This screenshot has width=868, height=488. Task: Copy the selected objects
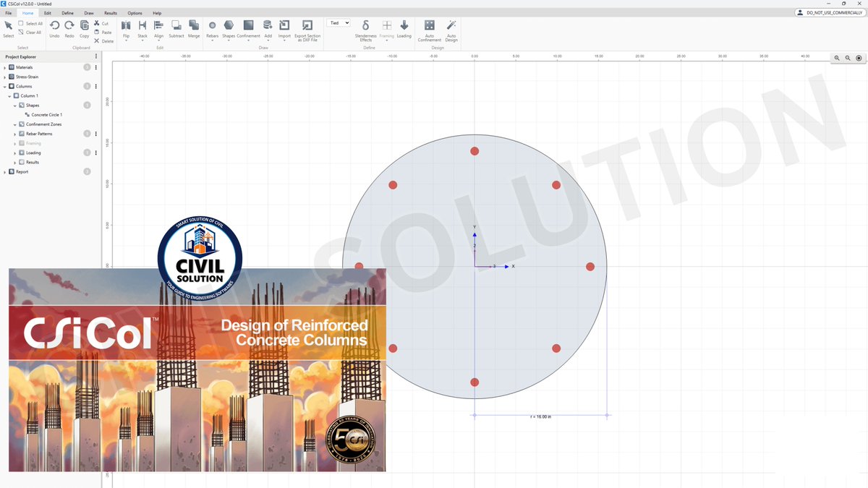(85, 29)
